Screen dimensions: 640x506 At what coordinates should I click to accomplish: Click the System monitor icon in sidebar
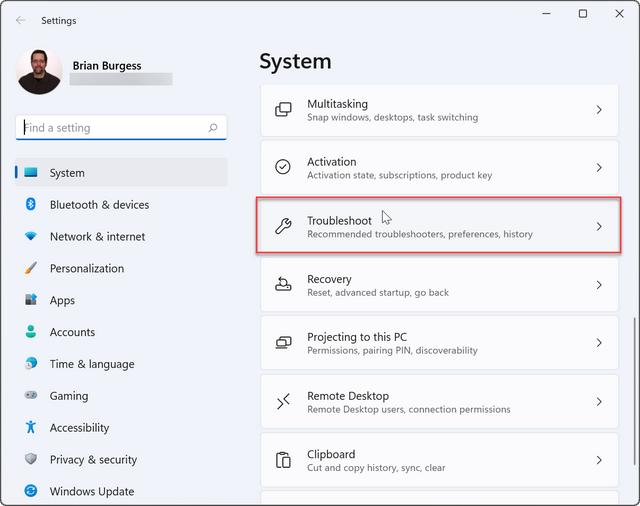tap(31, 173)
